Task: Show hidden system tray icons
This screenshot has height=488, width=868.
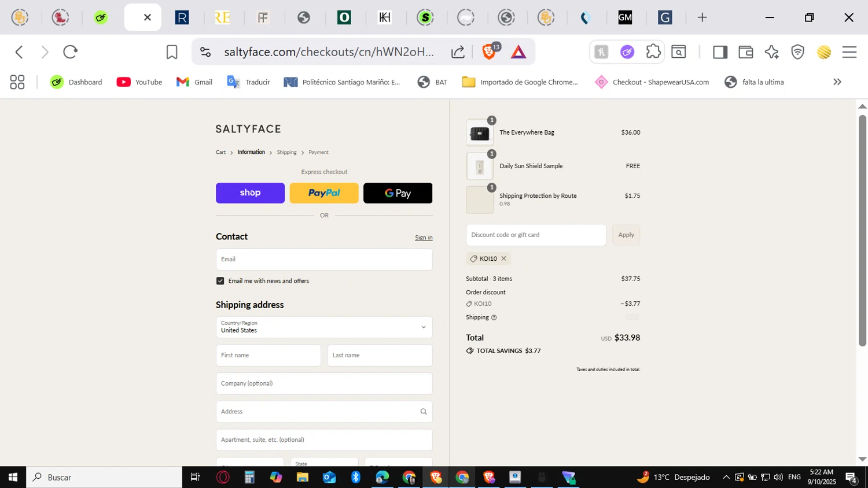Action: coord(726,478)
